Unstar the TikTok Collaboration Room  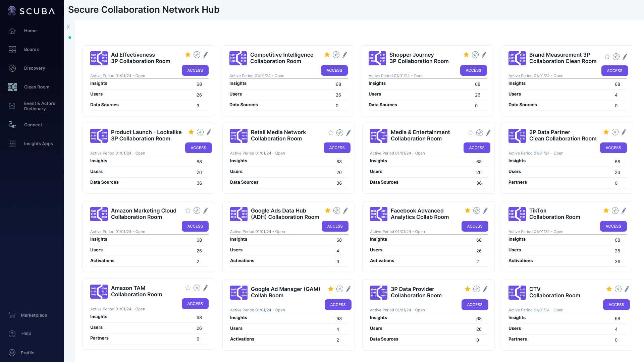point(606,210)
